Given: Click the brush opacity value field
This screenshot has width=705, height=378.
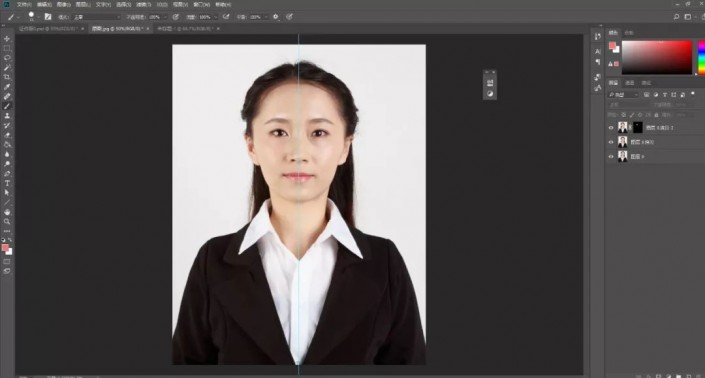Looking at the screenshot, I should pos(155,17).
